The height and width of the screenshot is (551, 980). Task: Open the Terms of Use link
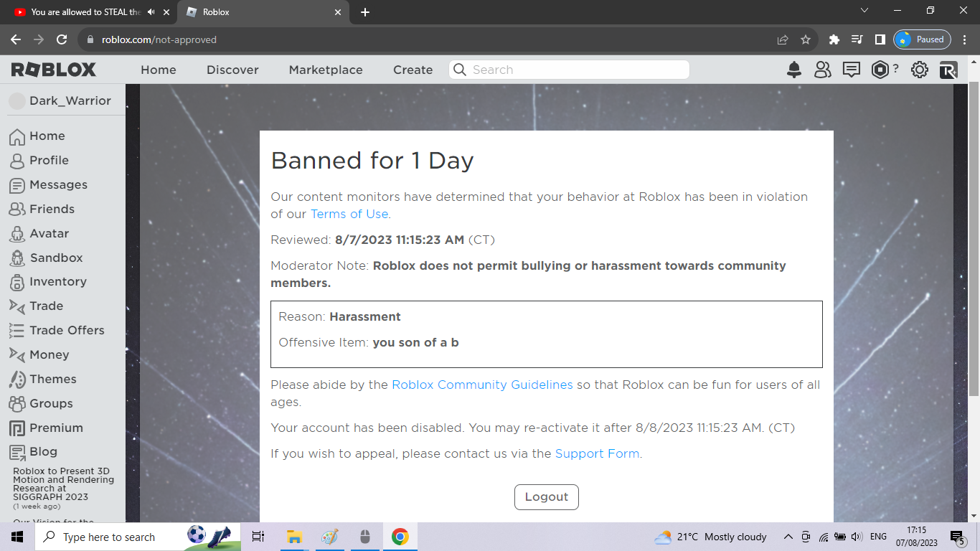pyautogui.click(x=349, y=214)
